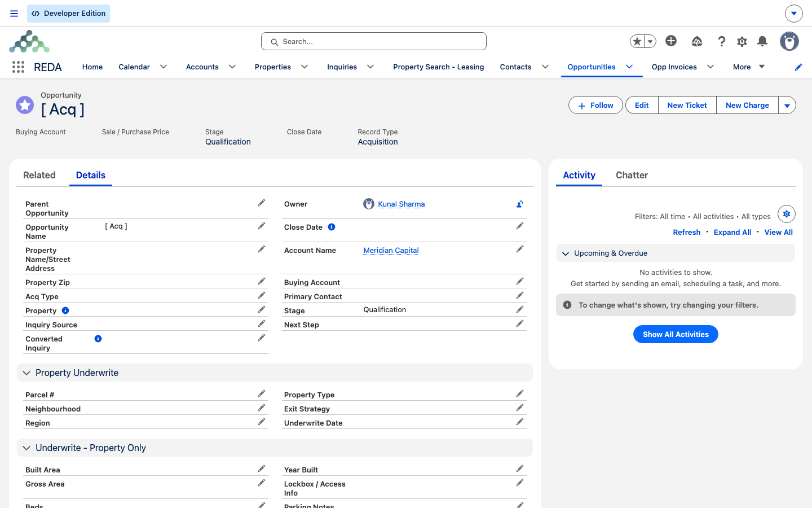Edit the Year Built pencil icon
Viewport: 812px width, 508px height.
[520, 468]
